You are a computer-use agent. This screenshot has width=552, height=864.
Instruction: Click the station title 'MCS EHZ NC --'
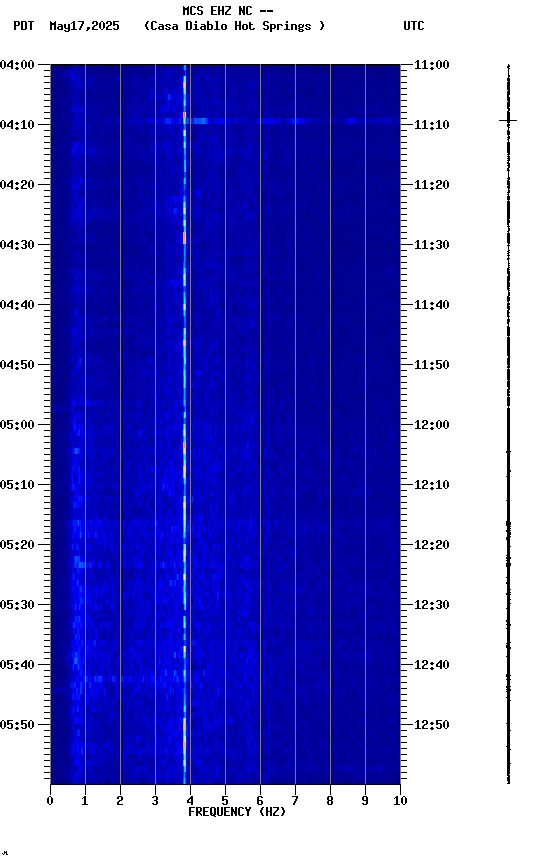pyautogui.click(x=228, y=10)
